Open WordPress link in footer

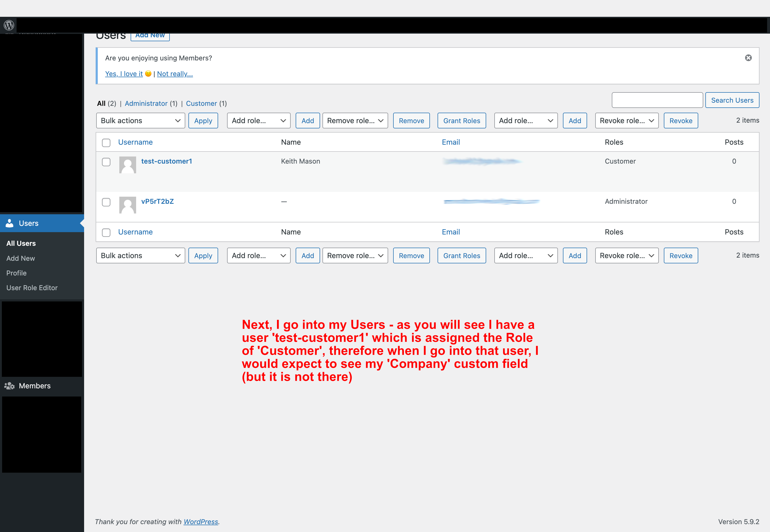201,522
